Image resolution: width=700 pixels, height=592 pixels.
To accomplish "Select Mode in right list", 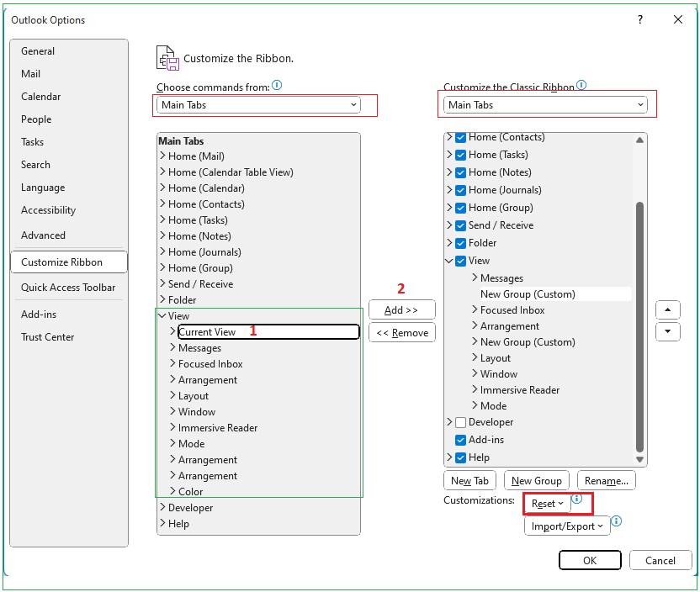I will (x=493, y=406).
